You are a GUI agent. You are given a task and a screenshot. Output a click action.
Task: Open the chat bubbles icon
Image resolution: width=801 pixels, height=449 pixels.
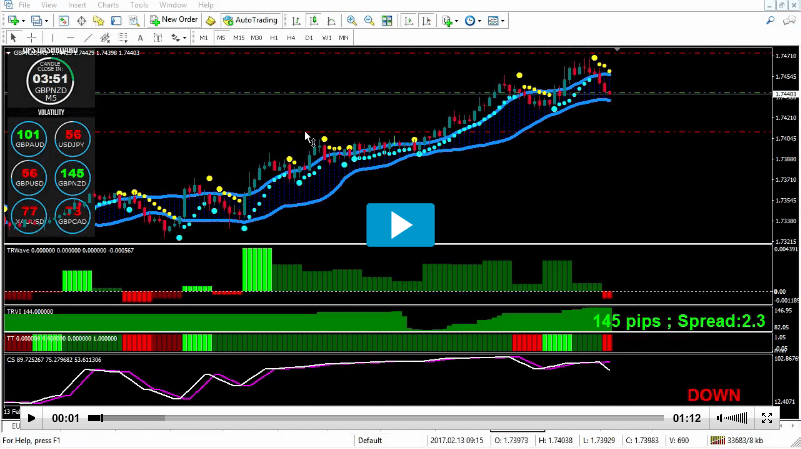tap(789, 20)
